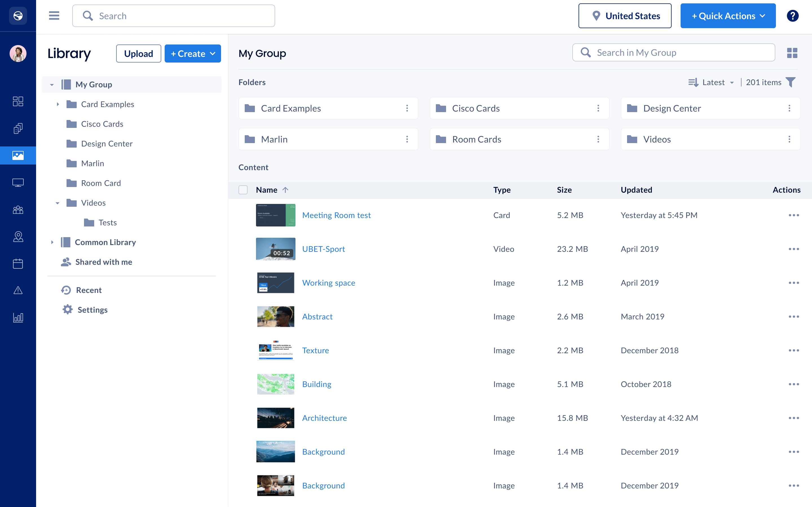
Task: Open analytics bar chart sidebar icon
Action: click(x=18, y=317)
